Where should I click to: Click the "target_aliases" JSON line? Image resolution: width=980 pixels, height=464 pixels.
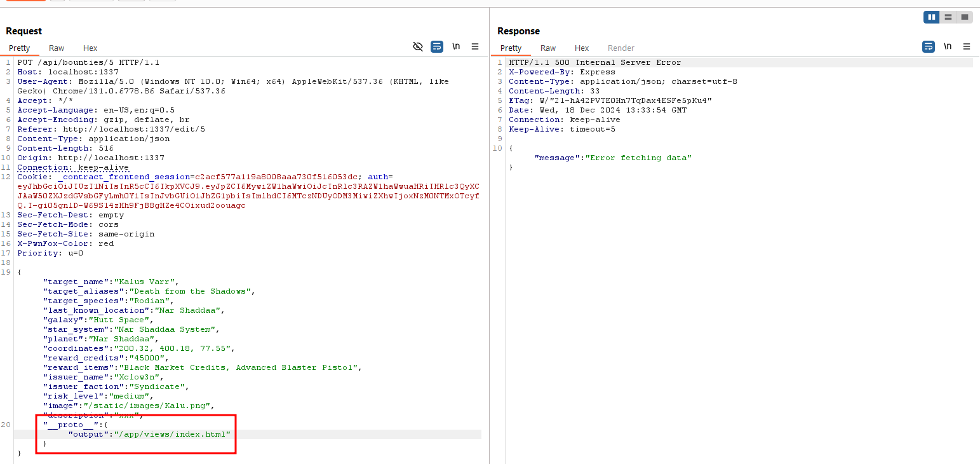point(149,291)
